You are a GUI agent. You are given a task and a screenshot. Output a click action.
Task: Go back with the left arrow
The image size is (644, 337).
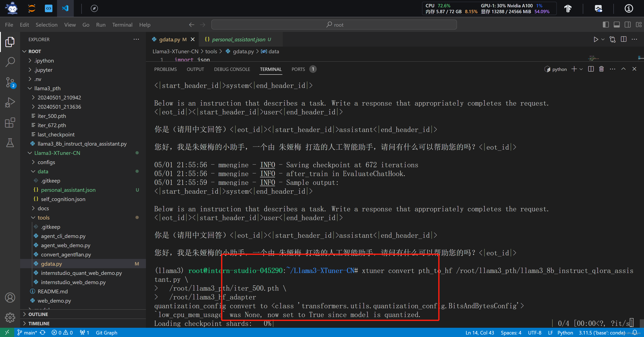191,25
